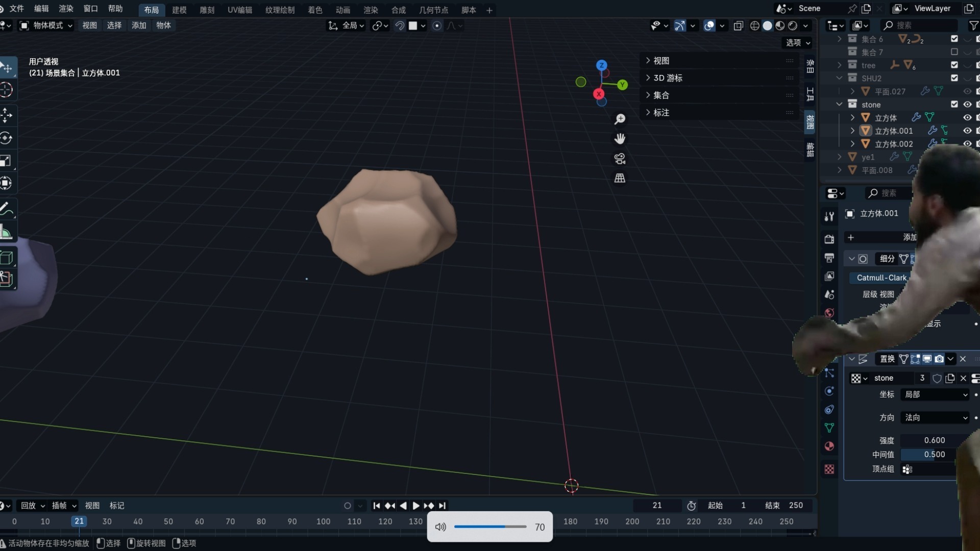Screen dimensions: 980x551
Task: Click the pan hand icon in viewport
Action: tap(620, 139)
